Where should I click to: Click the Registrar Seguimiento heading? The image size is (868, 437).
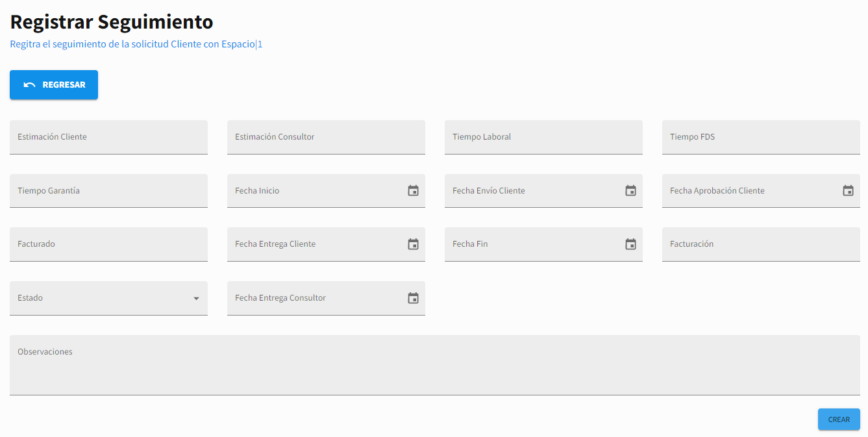(x=112, y=21)
